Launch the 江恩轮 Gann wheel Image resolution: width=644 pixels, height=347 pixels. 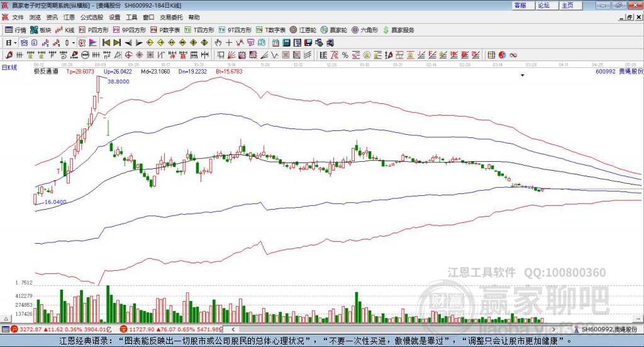point(303,30)
